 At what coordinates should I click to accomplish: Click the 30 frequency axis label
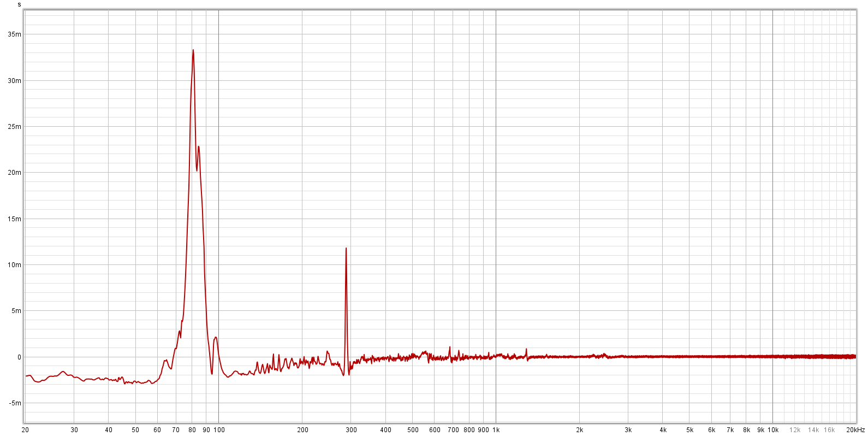(x=74, y=430)
